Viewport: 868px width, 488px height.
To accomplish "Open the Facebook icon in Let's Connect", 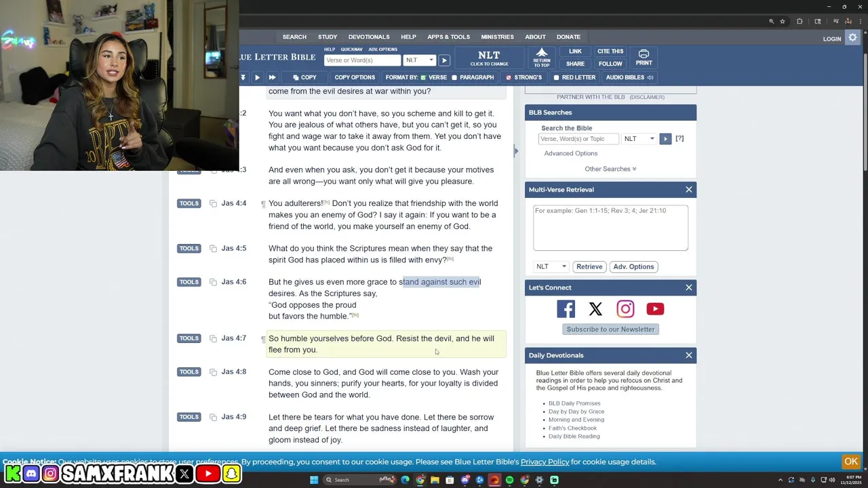I will pyautogui.click(x=566, y=309).
